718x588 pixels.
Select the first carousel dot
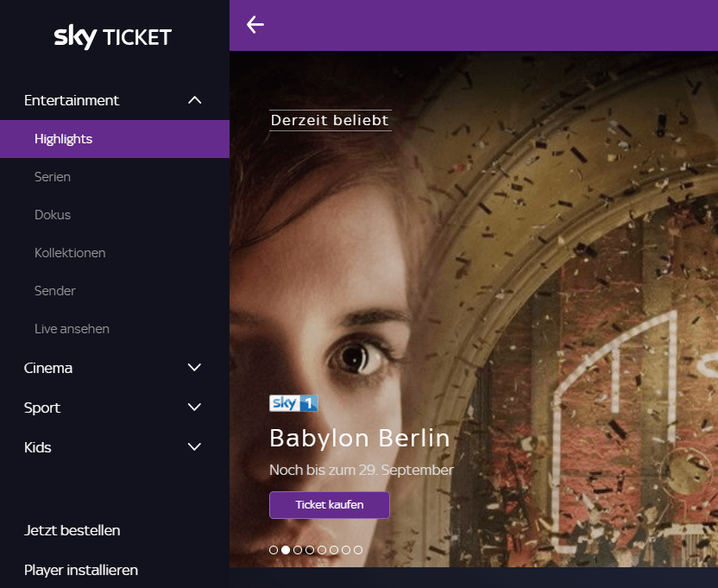click(274, 550)
